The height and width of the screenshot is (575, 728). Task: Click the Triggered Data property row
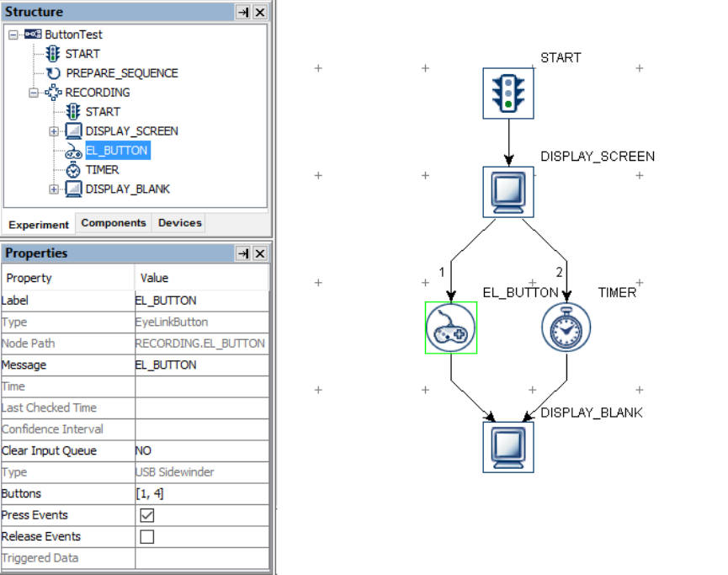[x=136, y=558]
